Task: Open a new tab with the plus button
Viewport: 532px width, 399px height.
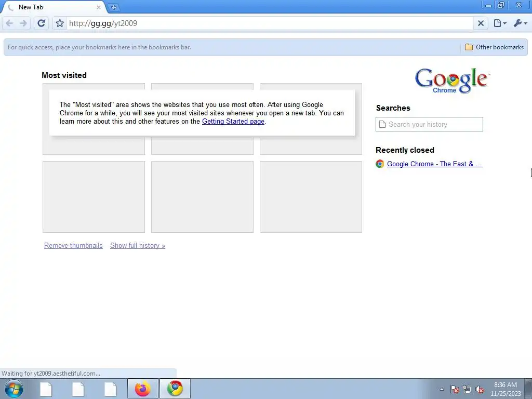Action: [114, 7]
